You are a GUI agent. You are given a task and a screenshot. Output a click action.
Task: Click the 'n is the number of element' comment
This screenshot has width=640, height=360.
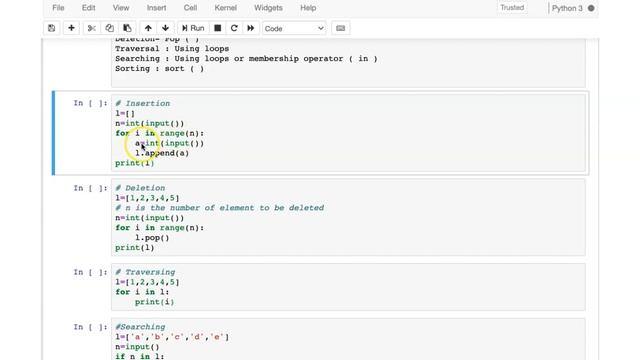tap(220, 208)
